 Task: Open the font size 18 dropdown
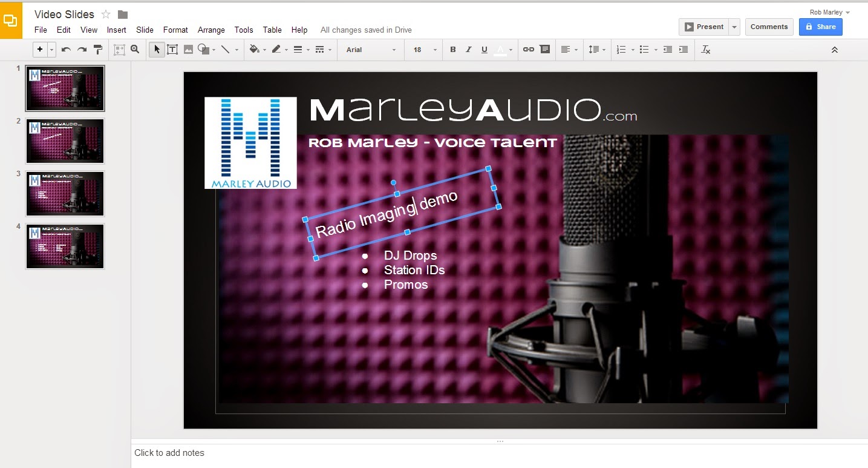425,50
